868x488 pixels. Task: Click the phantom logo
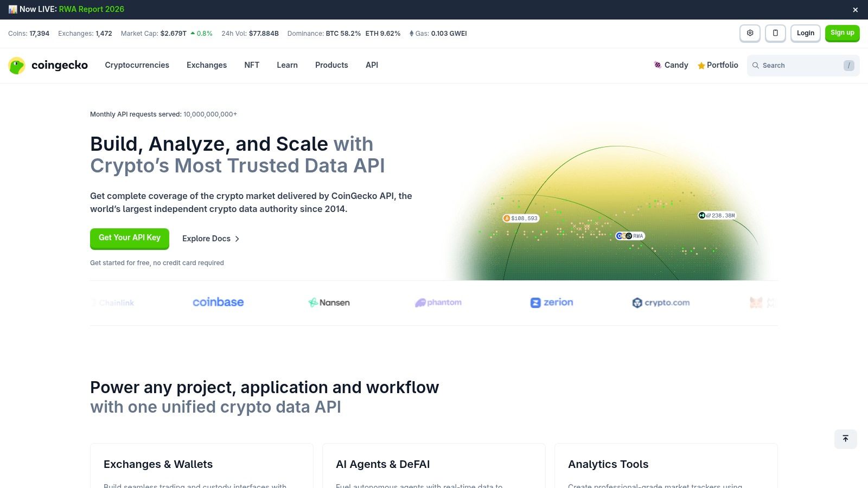438,303
